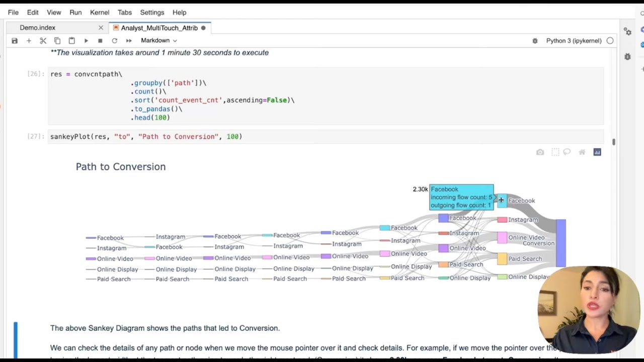This screenshot has height=362, width=644.
Task: Select the cell prompt [26]
Action: (x=36, y=74)
